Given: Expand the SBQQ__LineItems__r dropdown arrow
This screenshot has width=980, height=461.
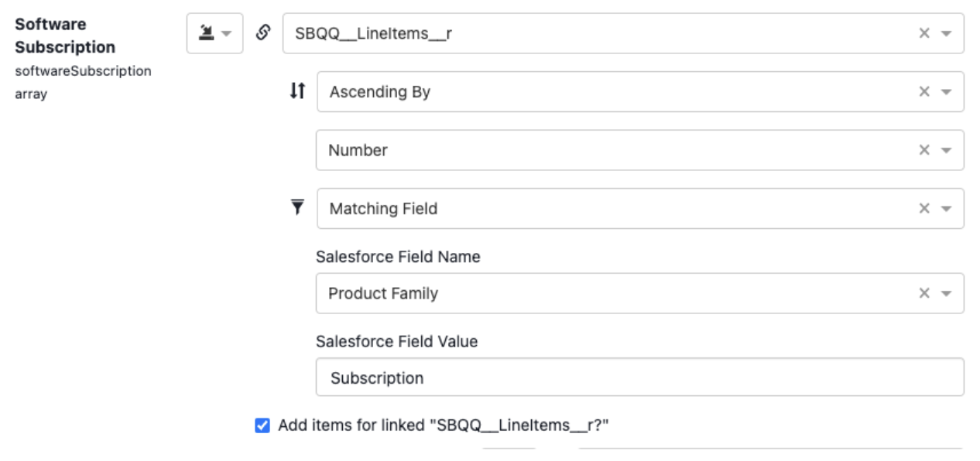Looking at the screenshot, I should pos(946,33).
